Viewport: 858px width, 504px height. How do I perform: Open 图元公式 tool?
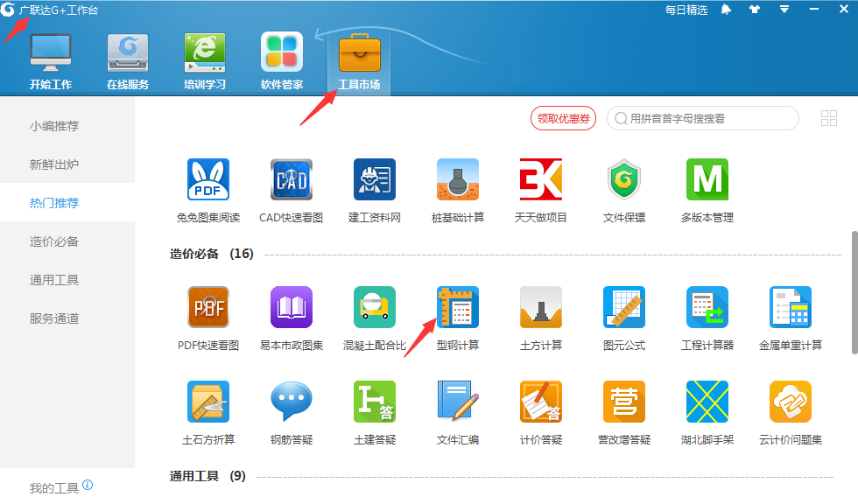coord(623,307)
